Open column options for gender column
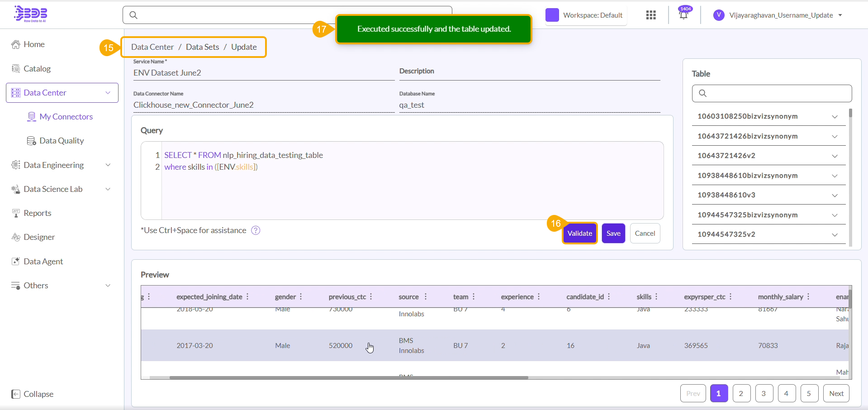The width and height of the screenshot is (868, 410). click(301, 297)
